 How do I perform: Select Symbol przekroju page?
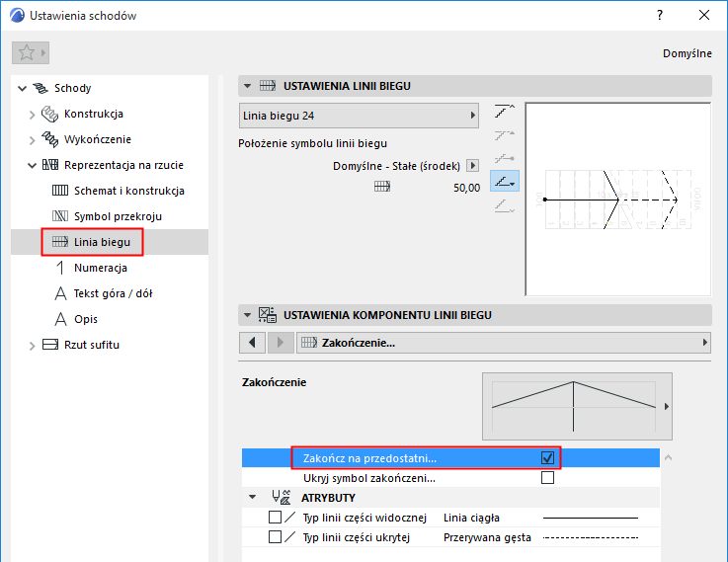click(118, 216)
